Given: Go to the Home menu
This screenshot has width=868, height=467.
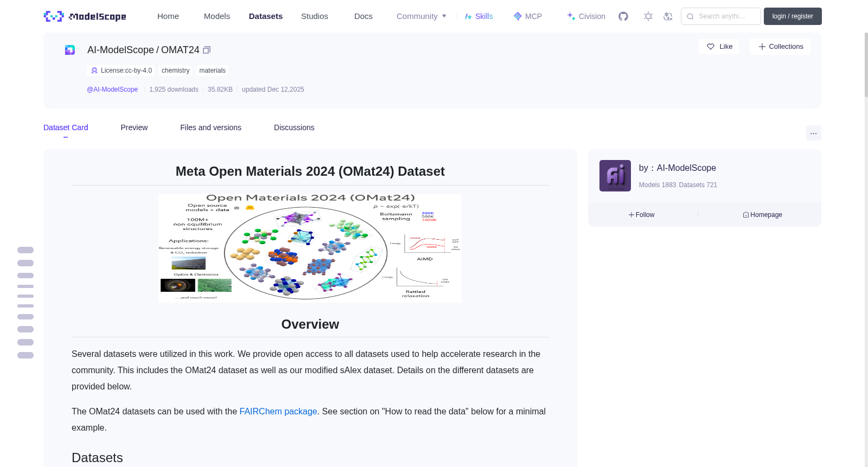Looking at the screenshot, I should coord(168,16).
